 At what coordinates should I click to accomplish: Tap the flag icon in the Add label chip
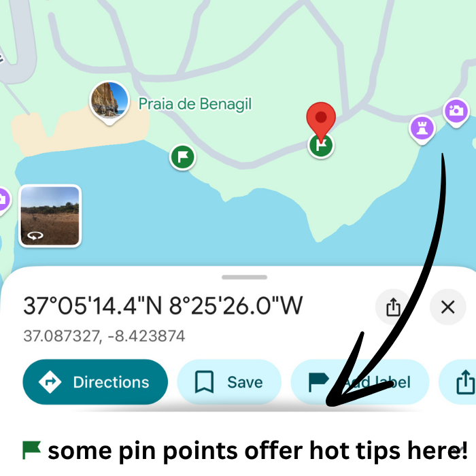click(318, 382)
